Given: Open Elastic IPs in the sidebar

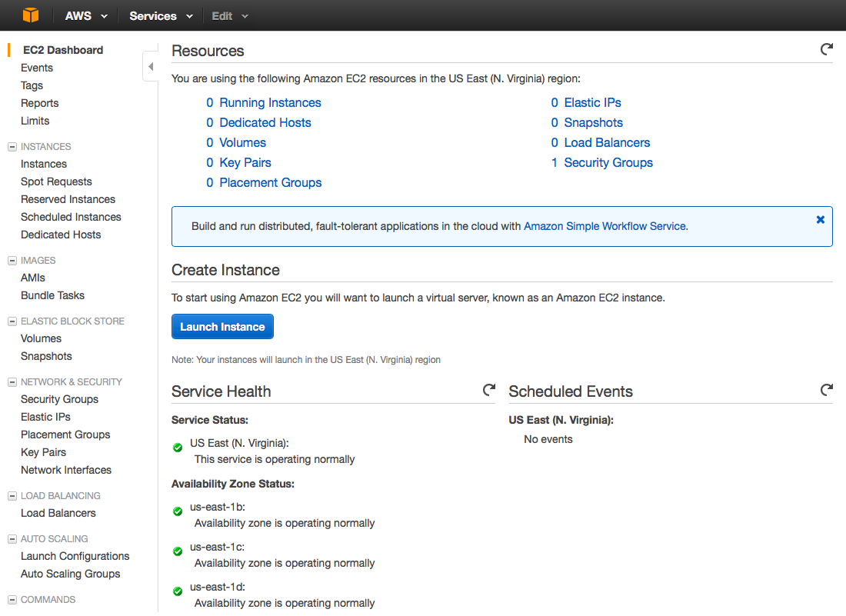Looking at the screenshot, I should coord(45,417).
